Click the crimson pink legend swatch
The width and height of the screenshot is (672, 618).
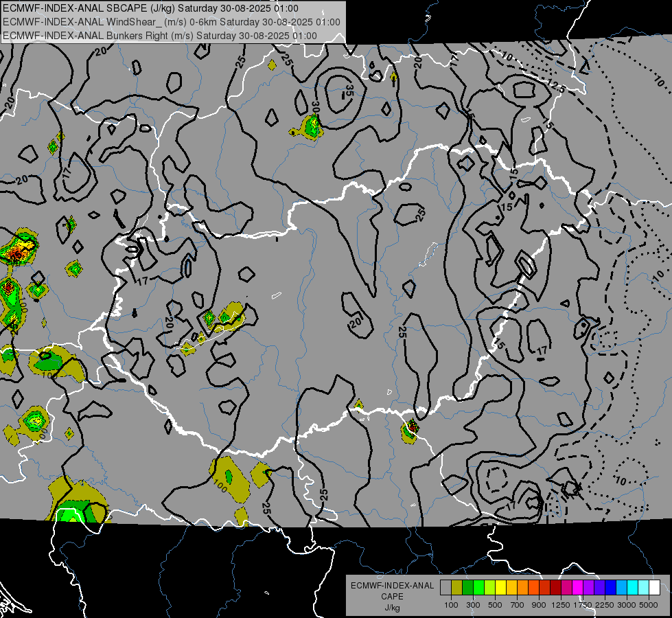[x=566, y=588]
